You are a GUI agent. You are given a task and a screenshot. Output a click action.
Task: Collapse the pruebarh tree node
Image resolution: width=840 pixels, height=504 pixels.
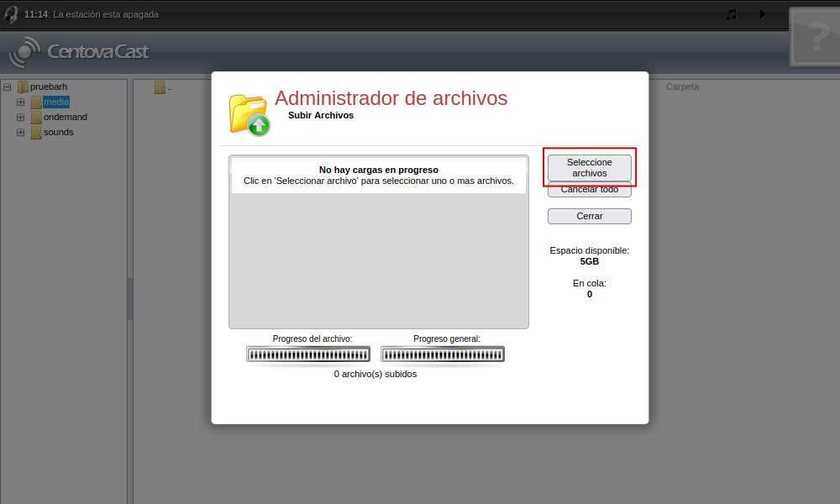pyautogui.click(x=7, y=87)
